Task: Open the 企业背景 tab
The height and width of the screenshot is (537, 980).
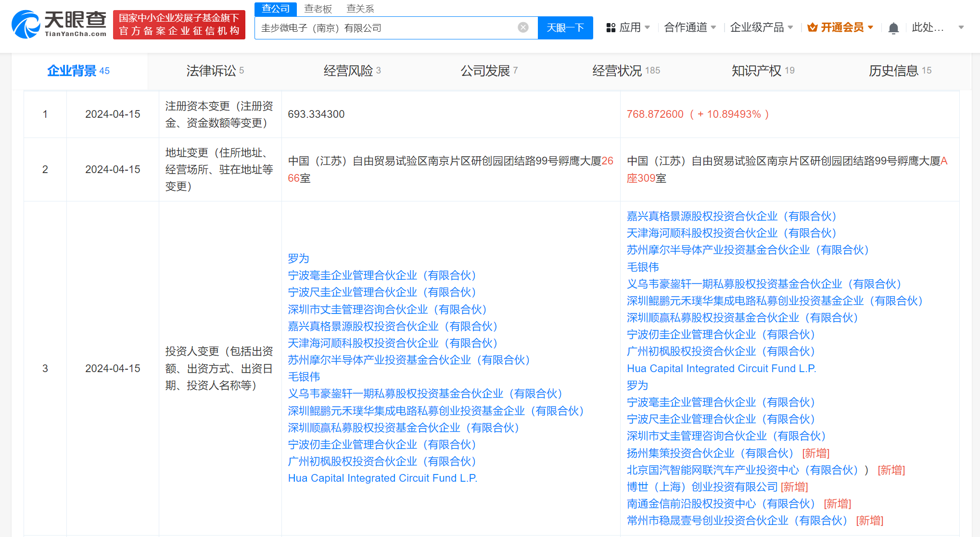Action: [x=78, y=71]
